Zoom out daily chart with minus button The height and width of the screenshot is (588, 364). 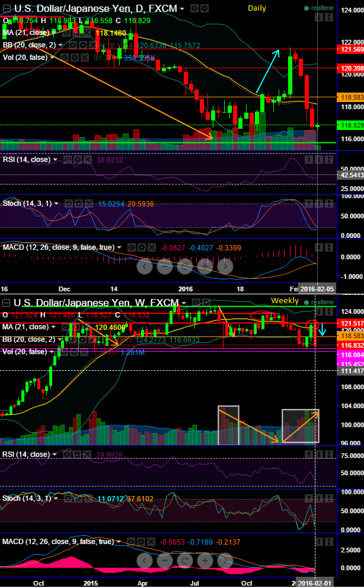click(x=165, y=266)
